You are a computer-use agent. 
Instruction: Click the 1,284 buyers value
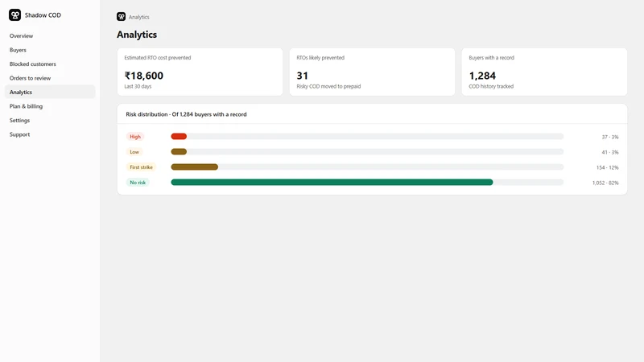pos(482,76)
